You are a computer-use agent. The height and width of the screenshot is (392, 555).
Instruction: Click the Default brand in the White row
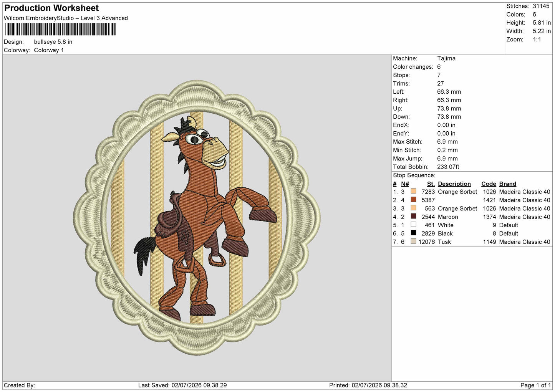click(x=509, y=225)
